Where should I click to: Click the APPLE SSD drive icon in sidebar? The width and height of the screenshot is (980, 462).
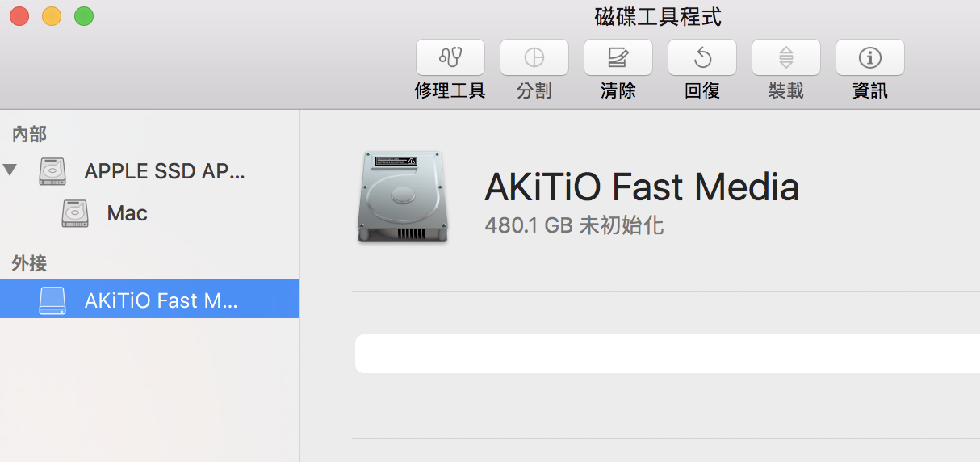[x=52, y=171]
